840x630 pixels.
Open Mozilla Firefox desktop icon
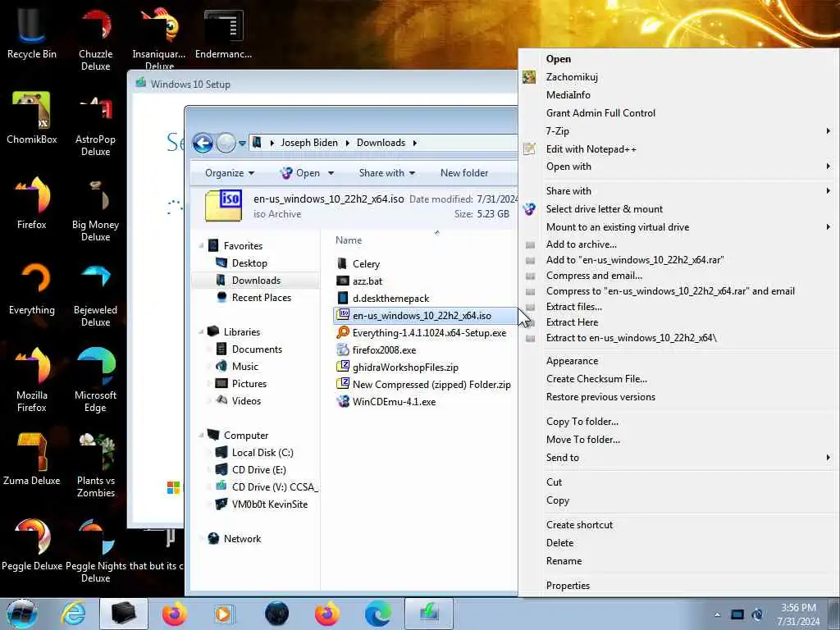pyautogui.click(x=32, y=379)
